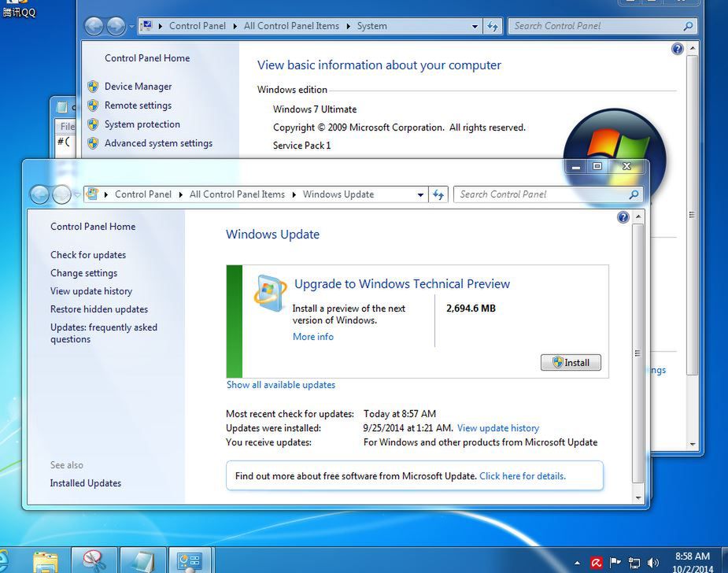
Task: Click the network tray icon
Action: tap(634, 564)
